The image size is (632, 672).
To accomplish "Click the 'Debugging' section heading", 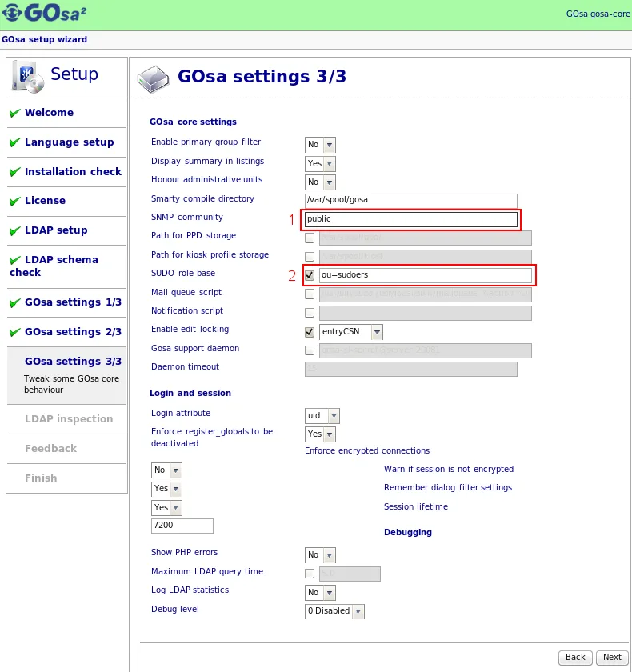I will coord(408,533).
